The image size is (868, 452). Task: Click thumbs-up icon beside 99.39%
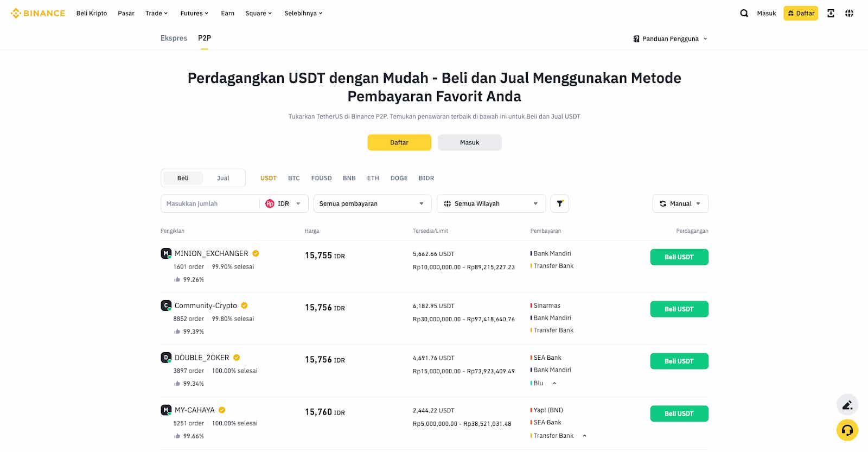tap(177, 332)
